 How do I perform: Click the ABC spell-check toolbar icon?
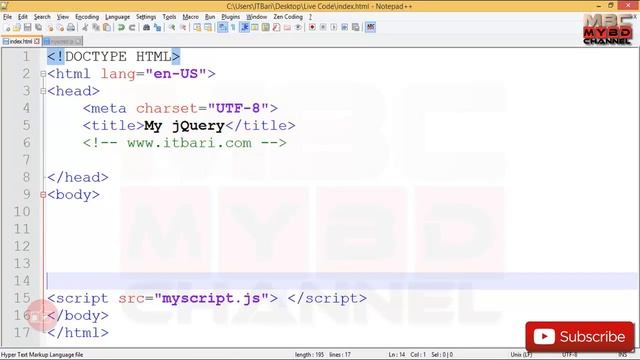tap(370, 27)
